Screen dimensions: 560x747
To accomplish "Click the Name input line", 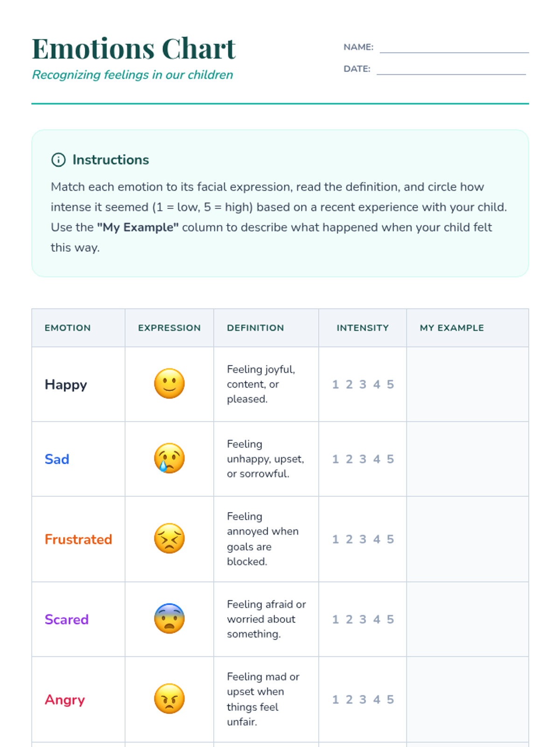I will click(x=454, y=48).
